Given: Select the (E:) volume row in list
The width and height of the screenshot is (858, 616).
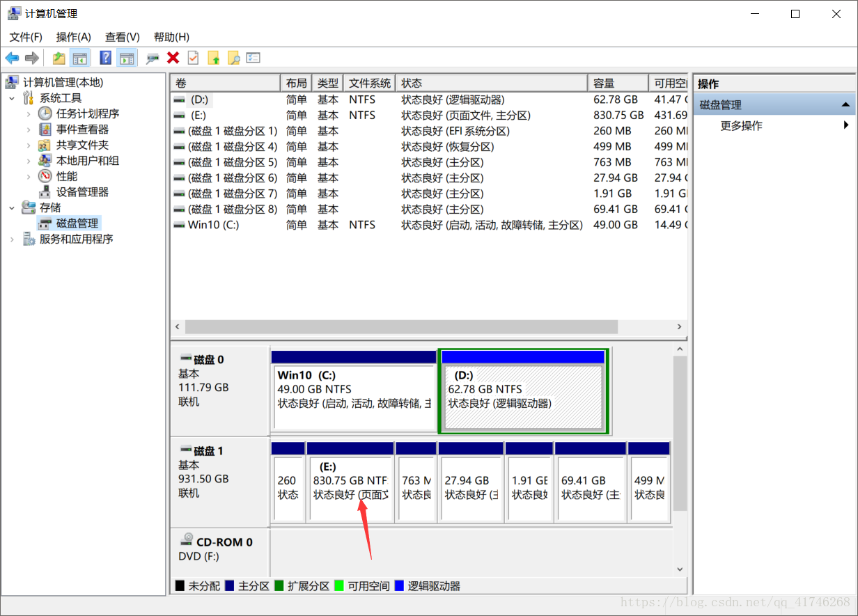Looking at the screenshot, I should point(429,115).
